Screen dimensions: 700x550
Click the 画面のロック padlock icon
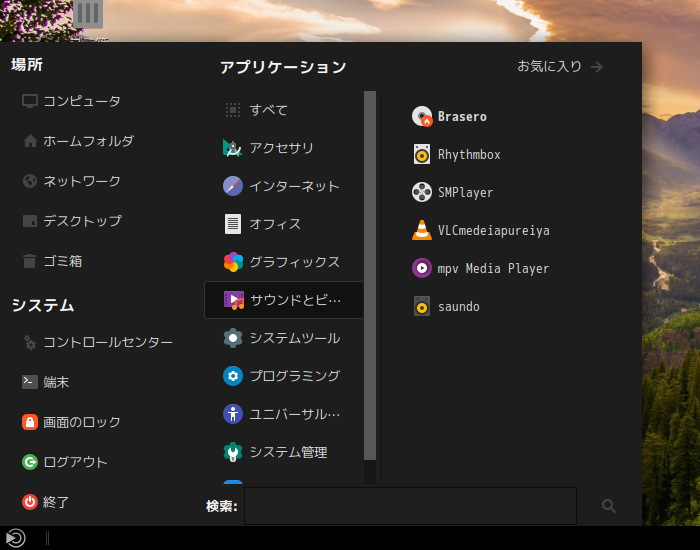(x=30, y=422)
